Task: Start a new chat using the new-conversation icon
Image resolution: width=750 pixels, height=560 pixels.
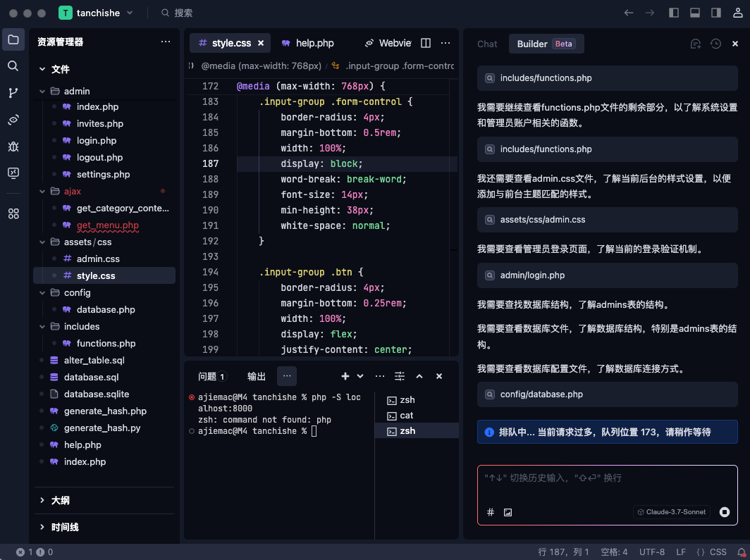Action: (696, 44)
